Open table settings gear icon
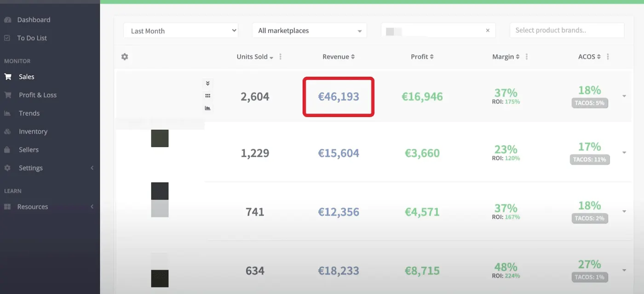Screen dimensions: 644x294 pyautogui.click(x=125, y=57)
